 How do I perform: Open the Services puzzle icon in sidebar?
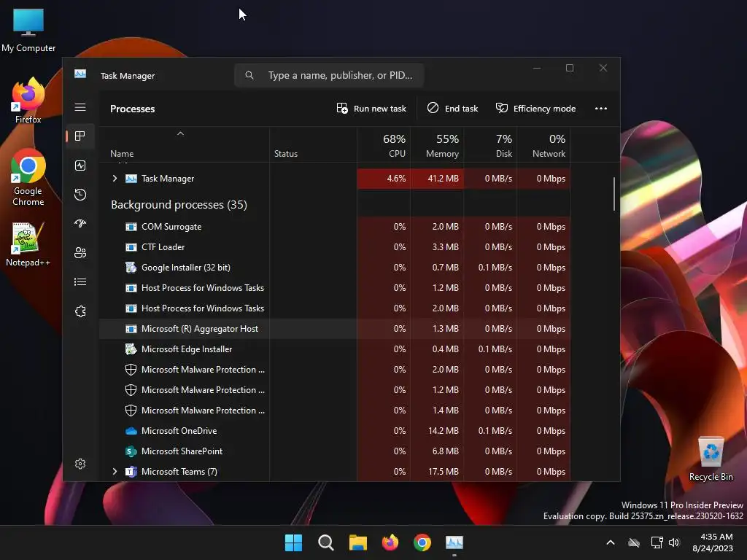point(80,311)
